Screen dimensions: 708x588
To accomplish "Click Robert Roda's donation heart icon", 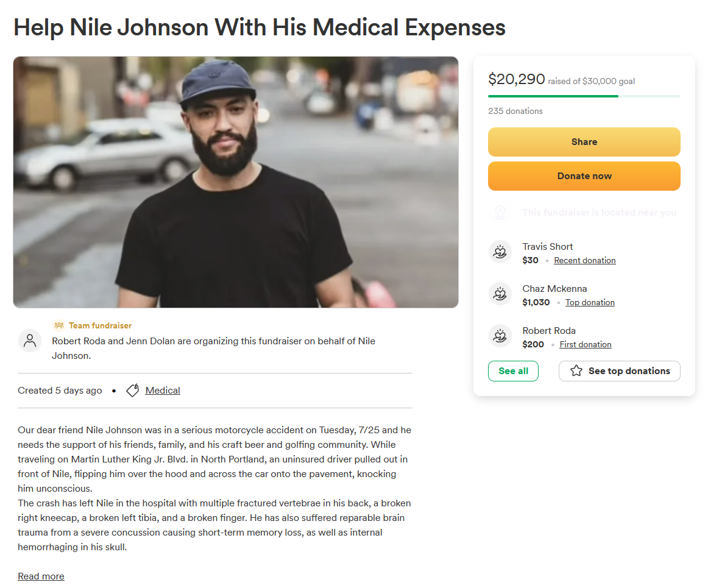I will [500, 336].
